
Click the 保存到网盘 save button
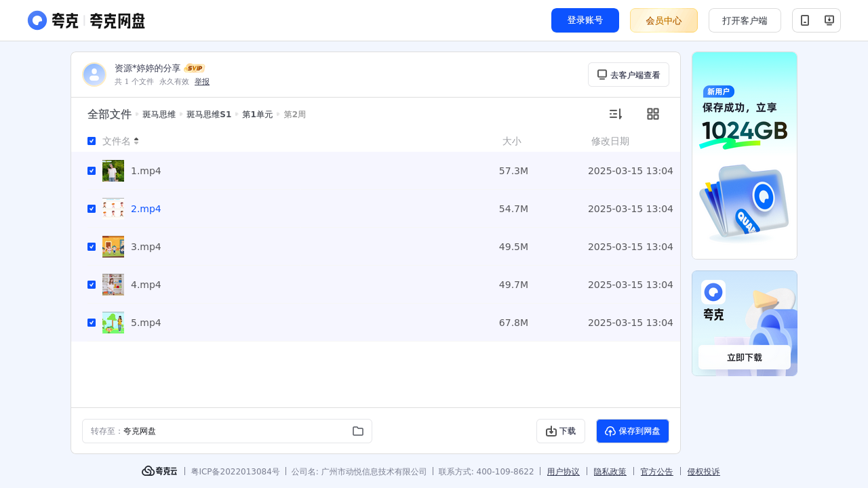[x=633, y=431]
